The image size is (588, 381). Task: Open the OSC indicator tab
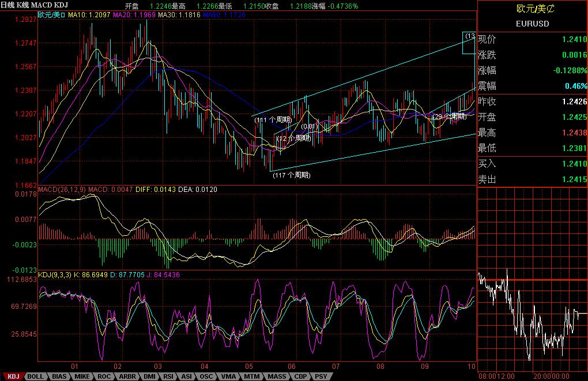pos(206,376)
